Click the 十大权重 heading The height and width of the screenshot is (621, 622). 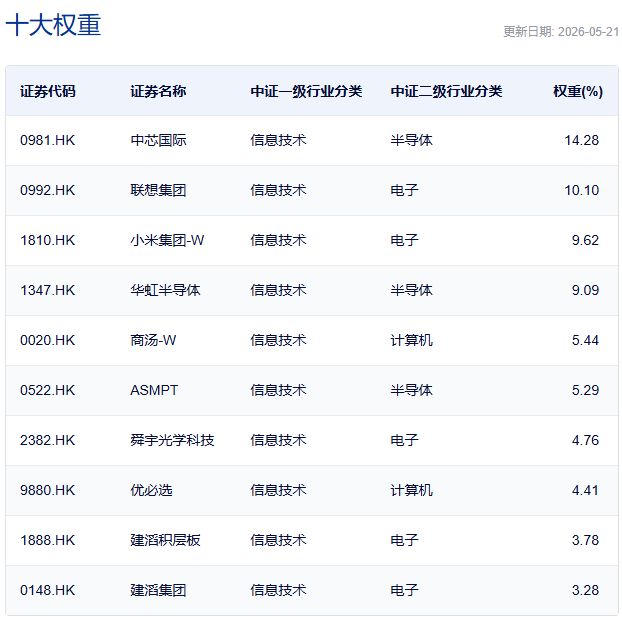[53, 25]
